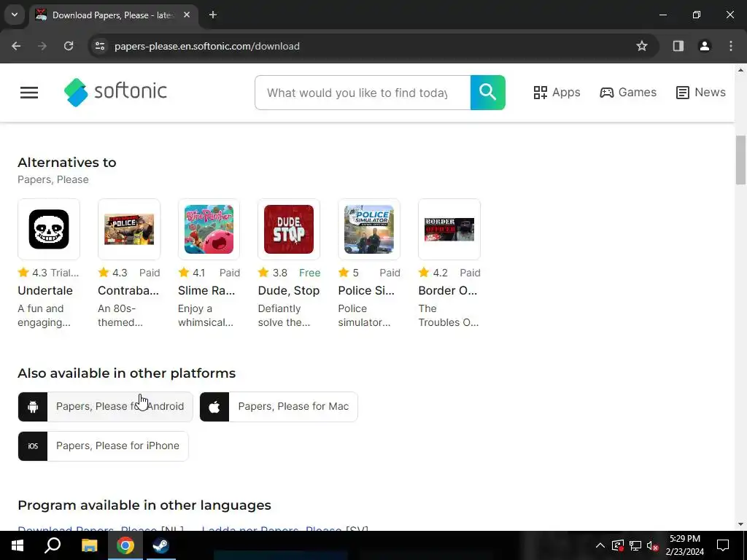Open the Slime Rancher game thumbnail
The width and height of the screenshot is (747, 560).
209,229
